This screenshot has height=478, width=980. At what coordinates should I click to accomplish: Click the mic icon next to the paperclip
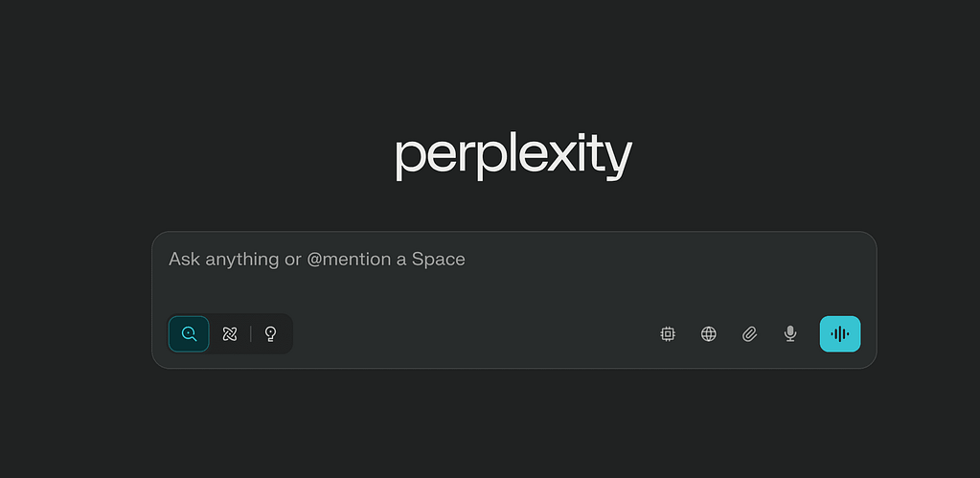(790, 334)
